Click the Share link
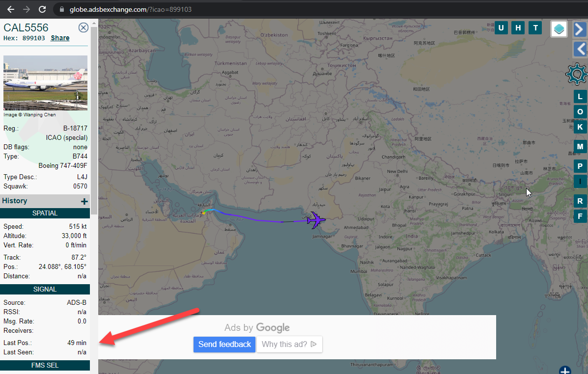588x374 pixels. point(60,38)
